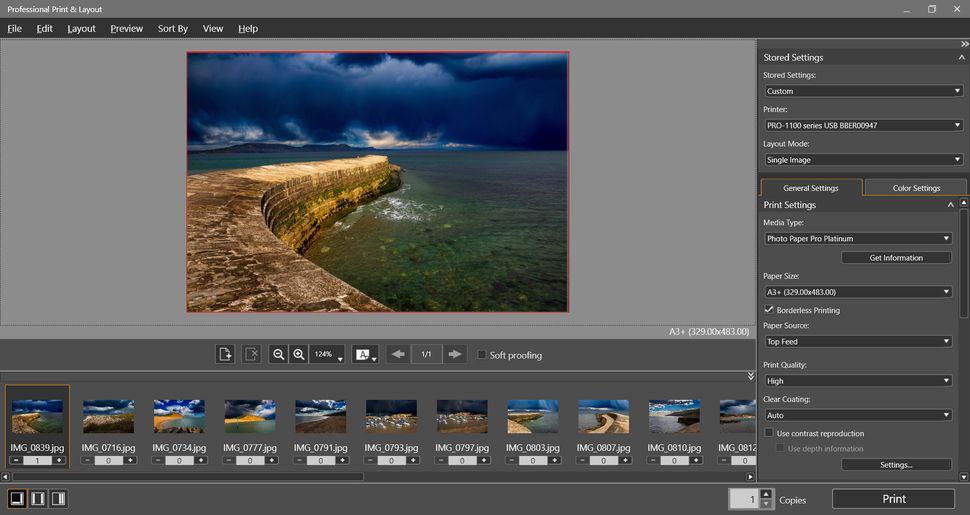Open the Layout menu
Viewport: 970px width, 515px height.
(81, 29)
